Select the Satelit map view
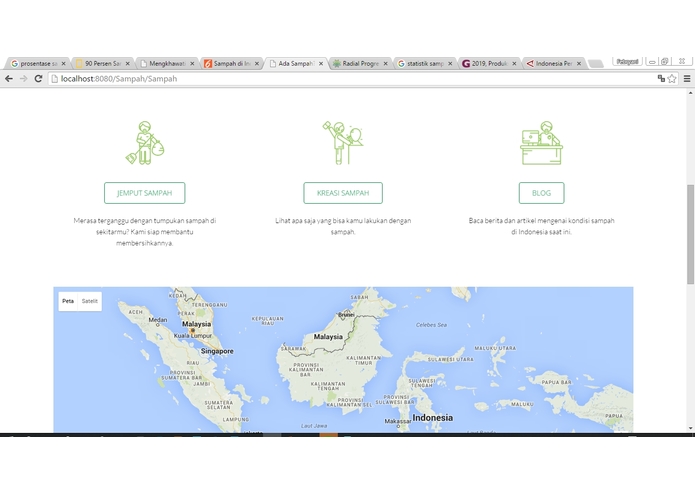695x494 pixels. click(90, 301)
